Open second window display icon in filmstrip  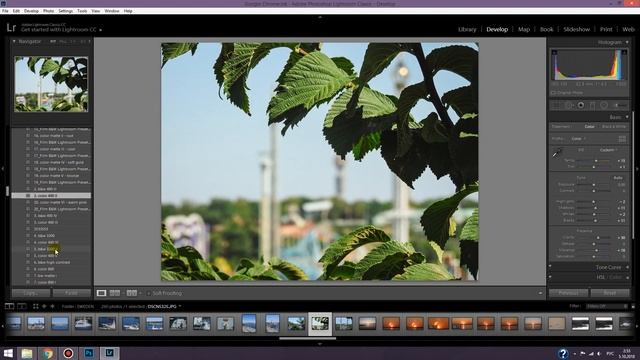coord(22,306)
